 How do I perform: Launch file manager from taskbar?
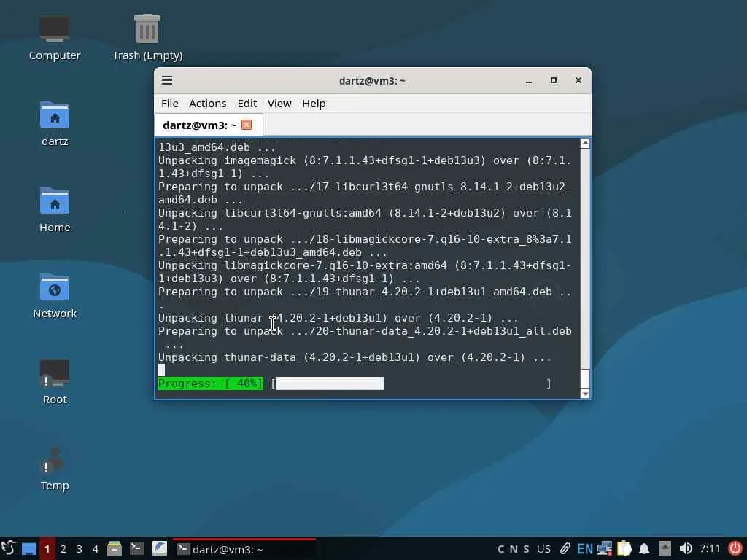115,548
